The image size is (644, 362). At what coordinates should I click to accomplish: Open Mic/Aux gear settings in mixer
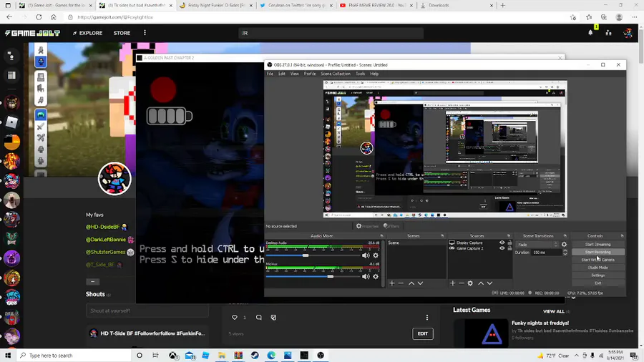coord(376,277)
